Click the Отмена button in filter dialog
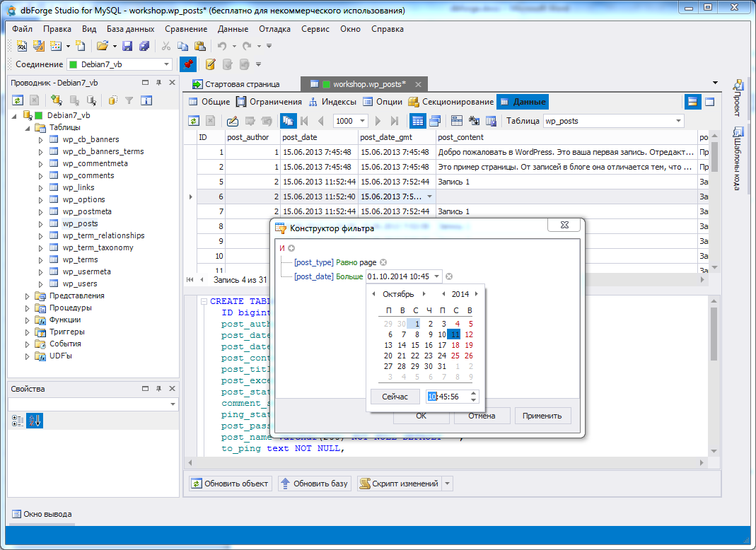Image resolution: width=756 pixels, height=550 pixels. [x=482, y=416]
